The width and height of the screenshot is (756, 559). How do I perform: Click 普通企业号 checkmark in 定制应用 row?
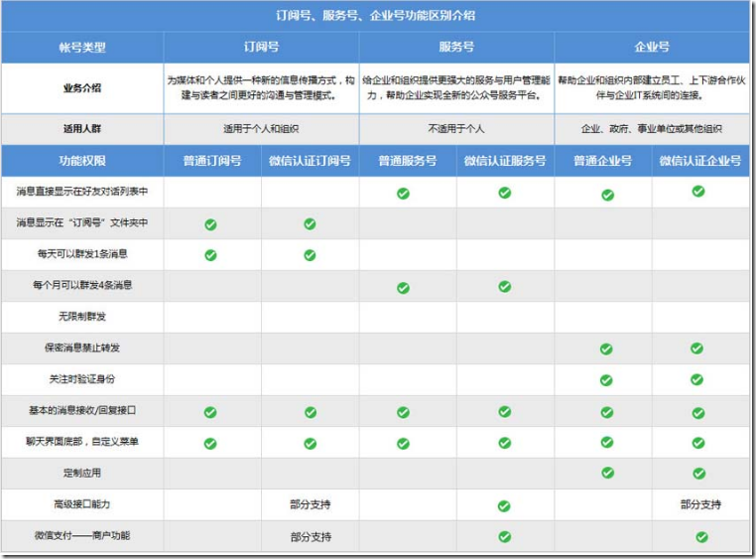tap(607, 473)
